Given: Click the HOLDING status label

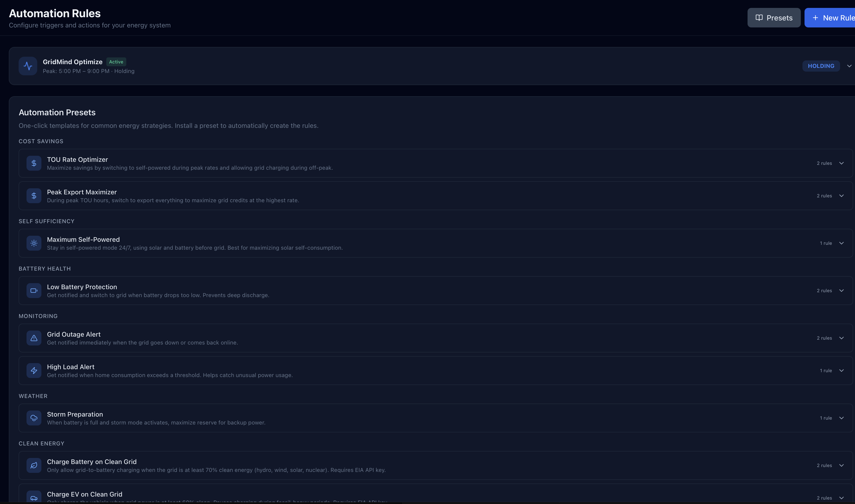Looking at the screenshot, I should [821, 66].
